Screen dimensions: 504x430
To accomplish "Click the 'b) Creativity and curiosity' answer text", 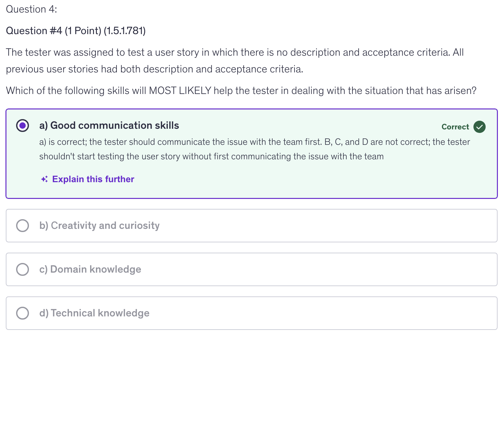I will point(99,226).
